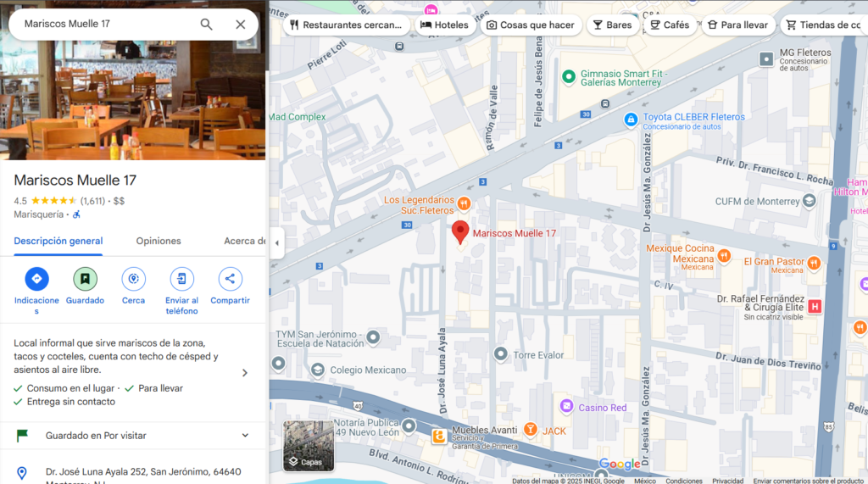
Task: Collapse the side panel arrow
Action: click(x=276, y=243)
